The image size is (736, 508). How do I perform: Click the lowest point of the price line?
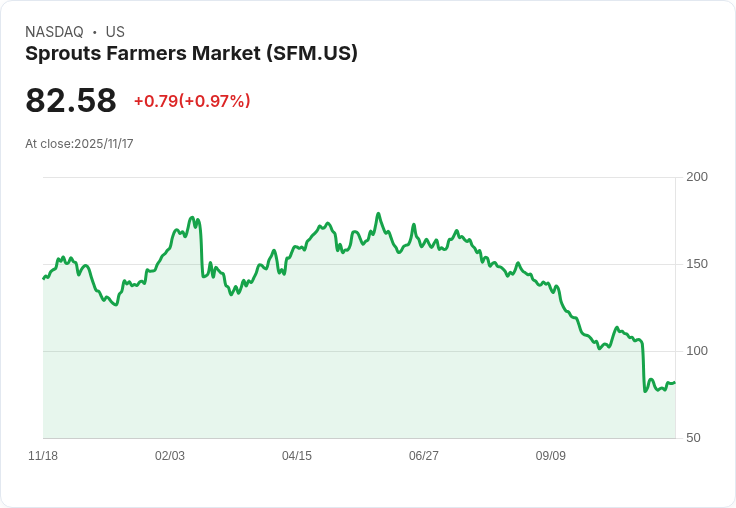pyautogui.click(x=645, y=391)
